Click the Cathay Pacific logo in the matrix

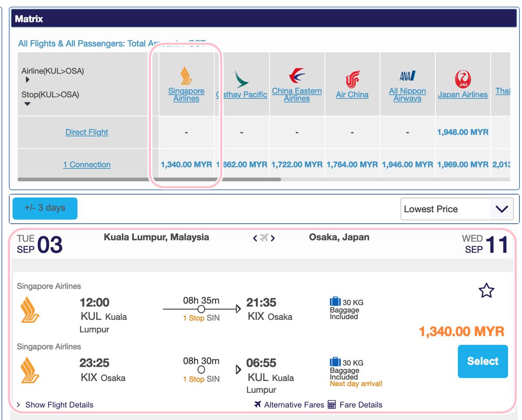point(242,80)
